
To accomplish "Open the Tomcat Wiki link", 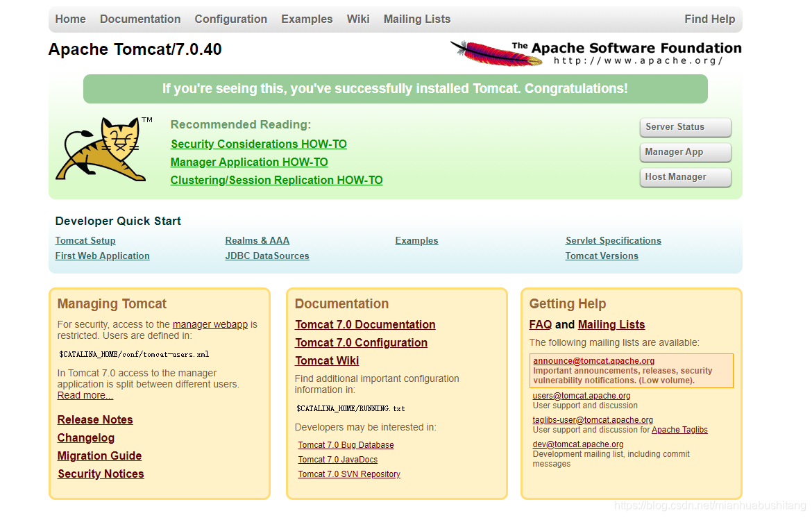I will (328, 361).
